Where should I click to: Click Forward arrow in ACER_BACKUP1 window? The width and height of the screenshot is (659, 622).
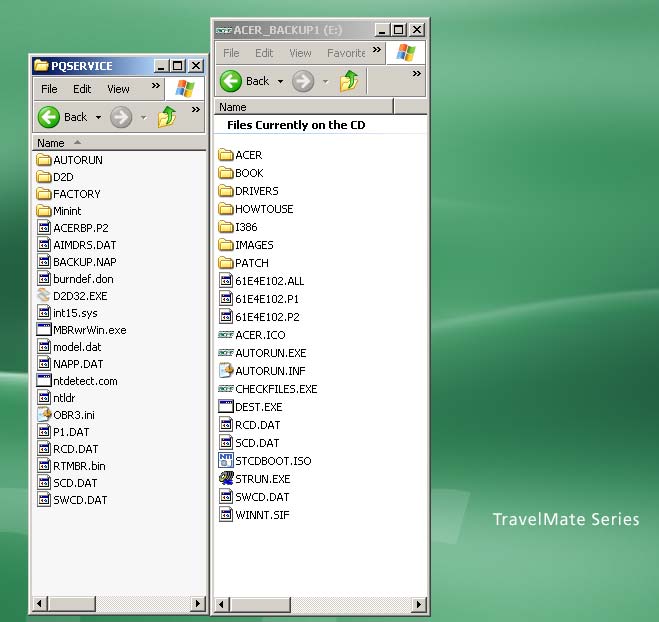pyautogui.click(x=303, y=81)
